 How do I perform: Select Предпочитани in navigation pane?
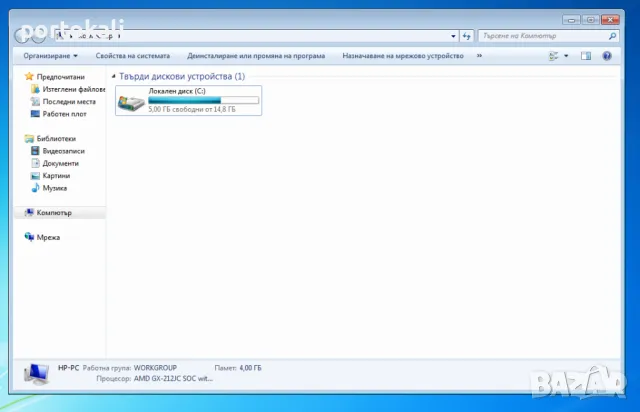60,77
